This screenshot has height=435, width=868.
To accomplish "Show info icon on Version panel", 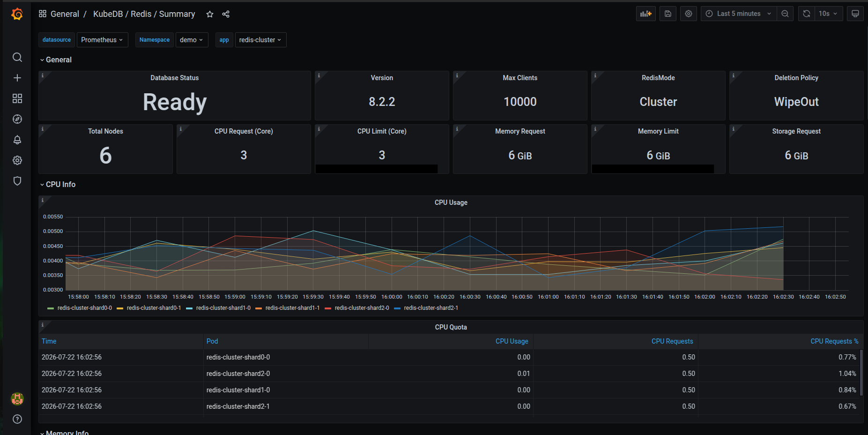I will [x=319, y=75].
